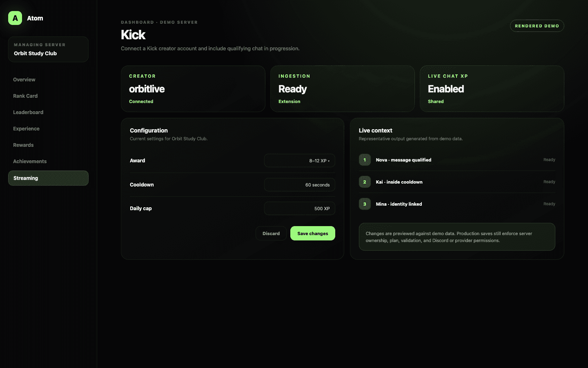The image size is (588, 368).
Task: Click the Live Chat XP Enabled card
Action: point(492,89)
